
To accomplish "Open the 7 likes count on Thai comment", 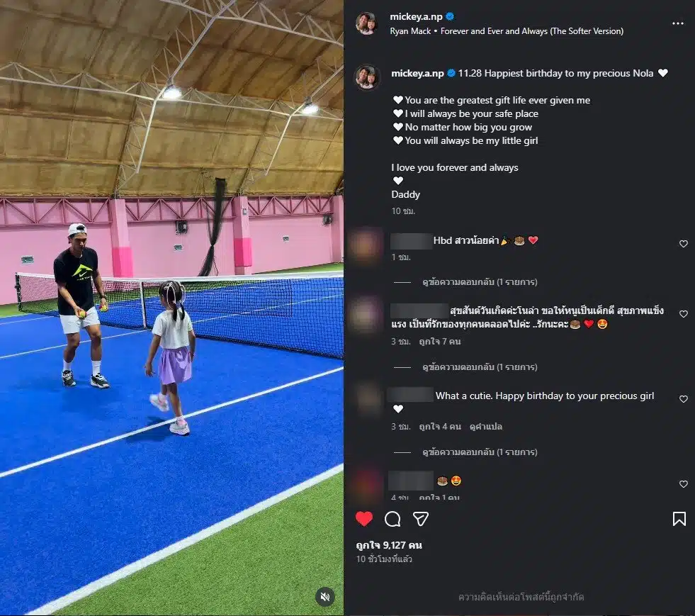I will coord(440,342).
